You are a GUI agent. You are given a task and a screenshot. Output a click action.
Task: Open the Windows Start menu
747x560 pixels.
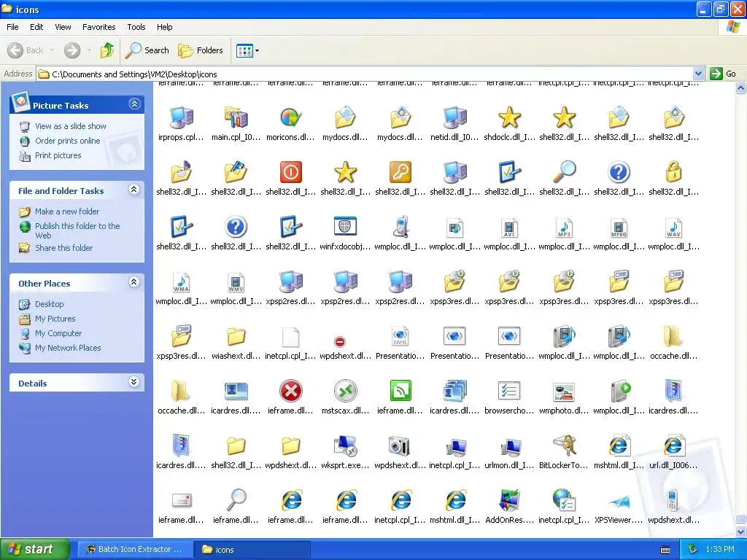tap(35, 549)
